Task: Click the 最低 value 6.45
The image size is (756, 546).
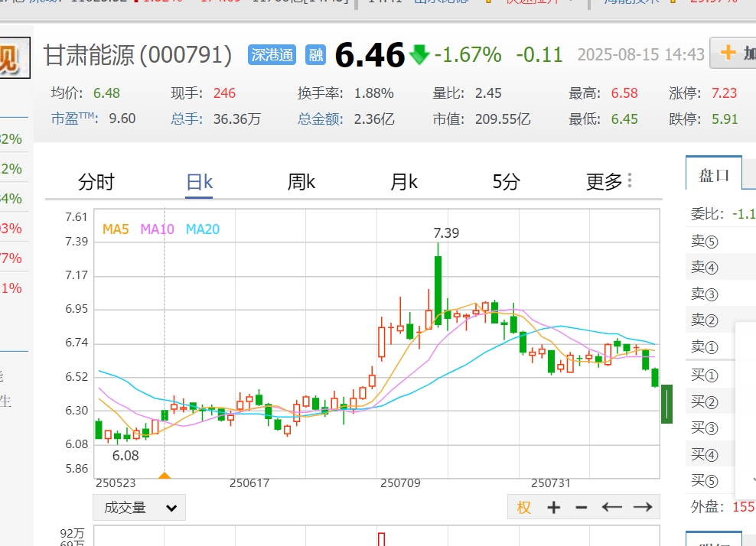Action: pos(624,119)
